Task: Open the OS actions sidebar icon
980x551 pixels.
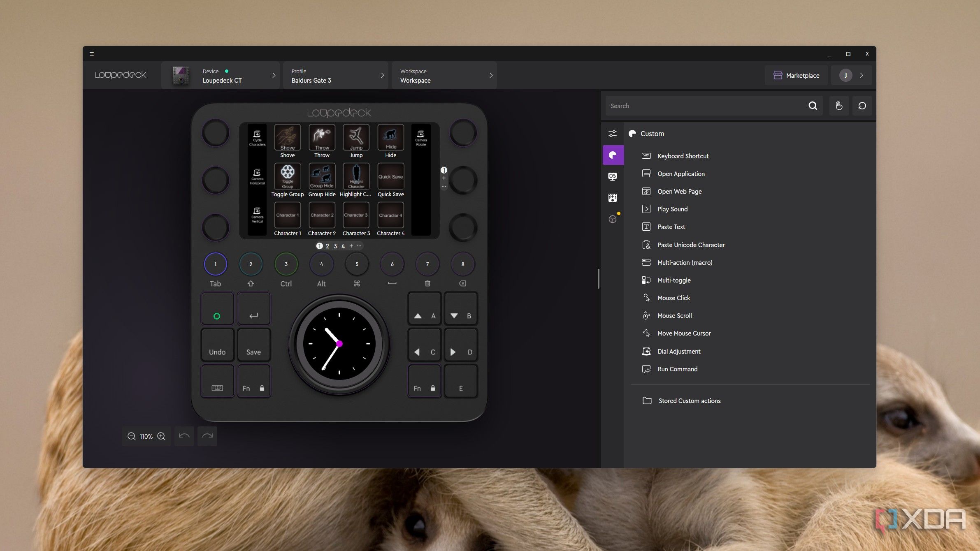Action: coord(613,176)
